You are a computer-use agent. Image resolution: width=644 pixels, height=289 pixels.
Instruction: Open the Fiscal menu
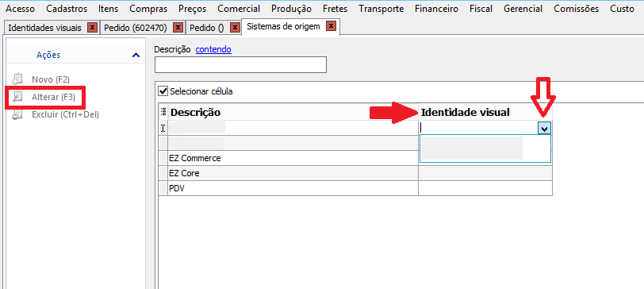coord(481,9)
